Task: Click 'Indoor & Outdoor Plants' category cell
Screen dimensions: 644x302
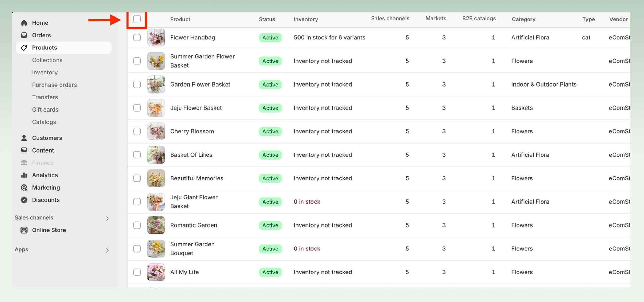Action: [544, 84]
